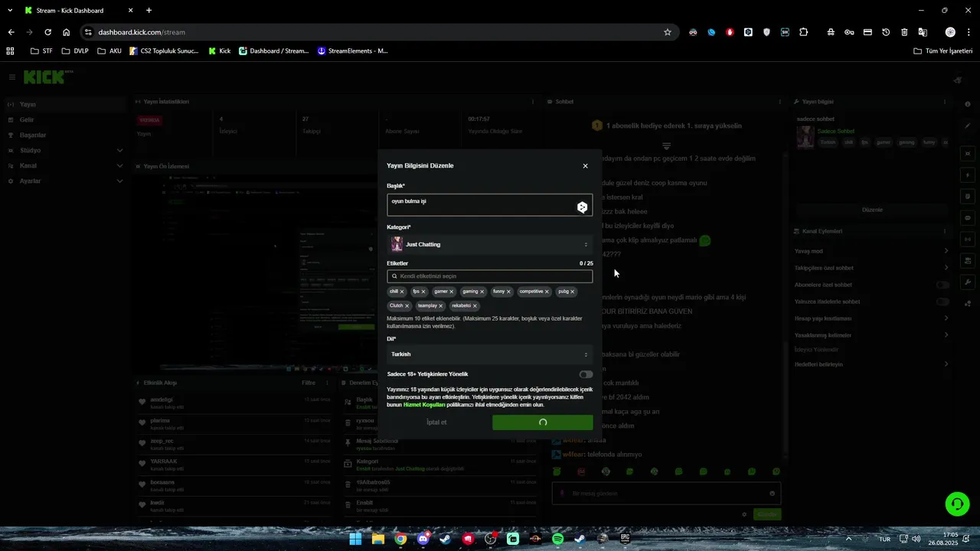The height and width of the screenshot is (551, 980).
Task: Open Chrome extensions puzzle icon
Action: (803, 32)
